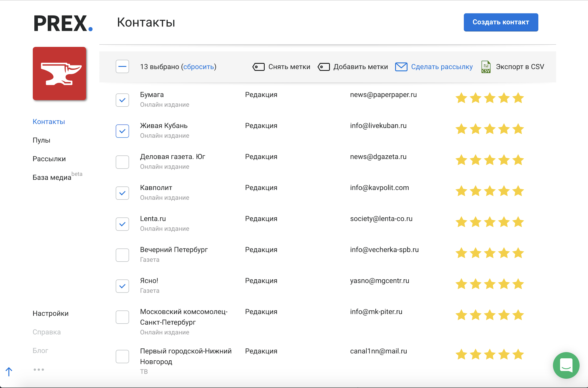Click email info@kavpolit.com
588x388 pixels.
(380, 188)
